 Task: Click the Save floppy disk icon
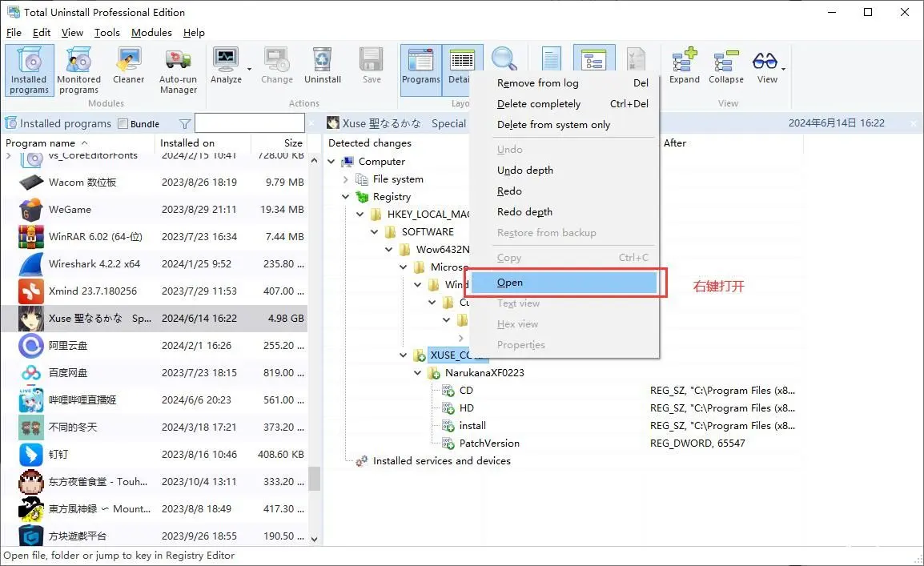pos(372,59)
